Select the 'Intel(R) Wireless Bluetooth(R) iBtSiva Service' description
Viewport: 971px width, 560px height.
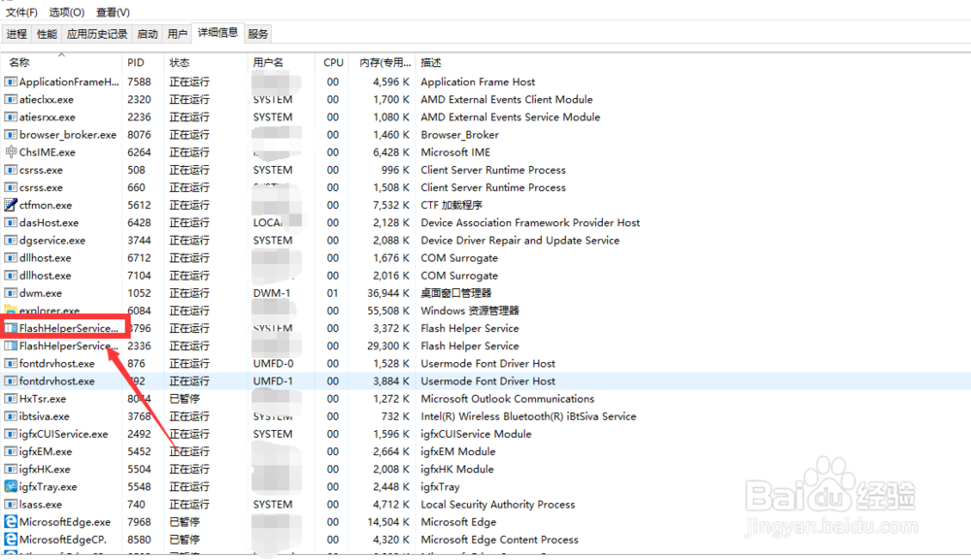(529, 416)
